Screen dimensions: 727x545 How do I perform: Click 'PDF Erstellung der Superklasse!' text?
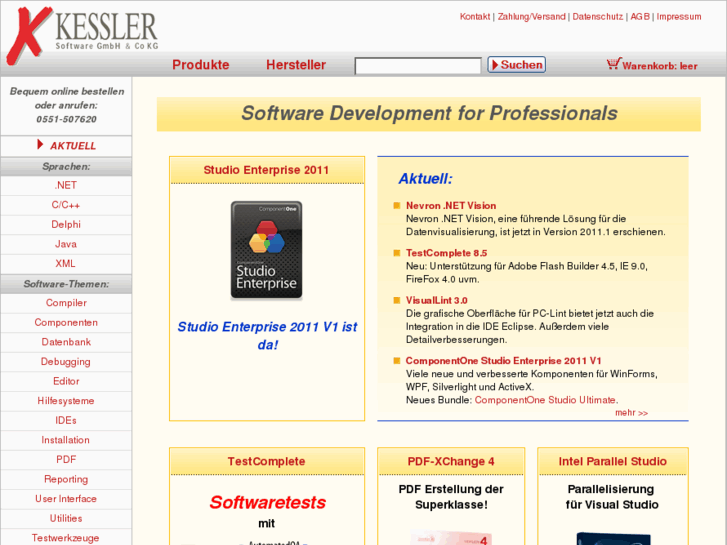click(451, 497)
